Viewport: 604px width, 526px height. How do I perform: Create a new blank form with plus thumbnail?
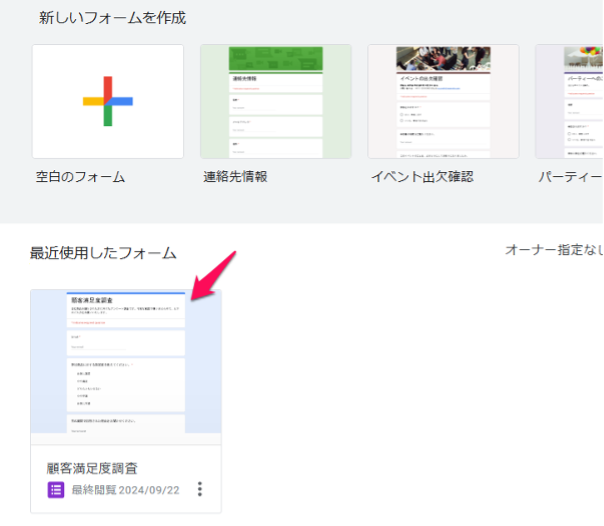(x=108, y=101)
